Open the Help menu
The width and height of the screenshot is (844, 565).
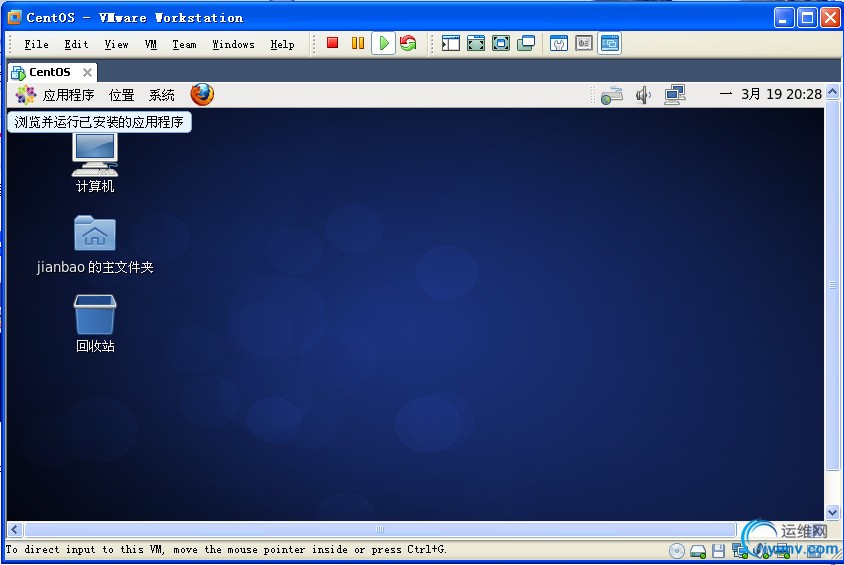pos(282,45)
